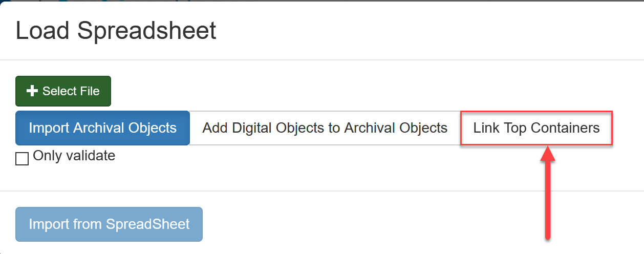The image size is (644, 254).
Task: Click the plus icon on Select File
Action: pyautogui.click(x=32, y=91)
